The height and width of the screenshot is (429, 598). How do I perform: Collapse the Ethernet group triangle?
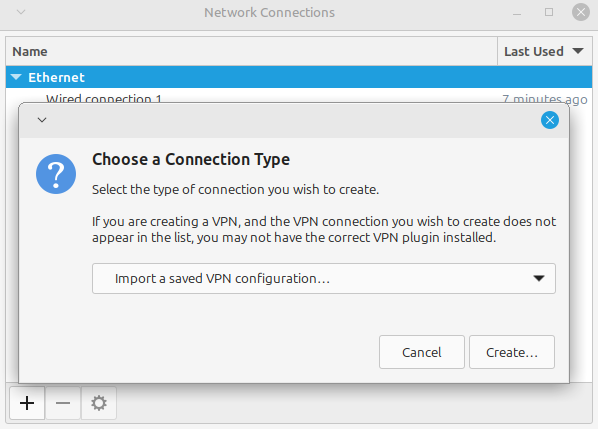click(x=16, y=77)
